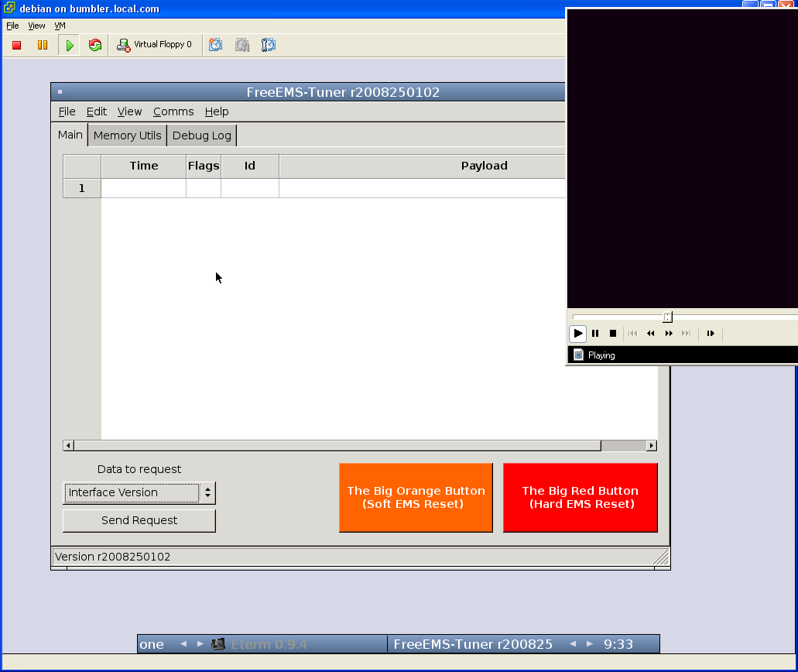The image size is (798, 672).
Task: Click the left desktop arrow beside "one"
Action: click(183, 644)
